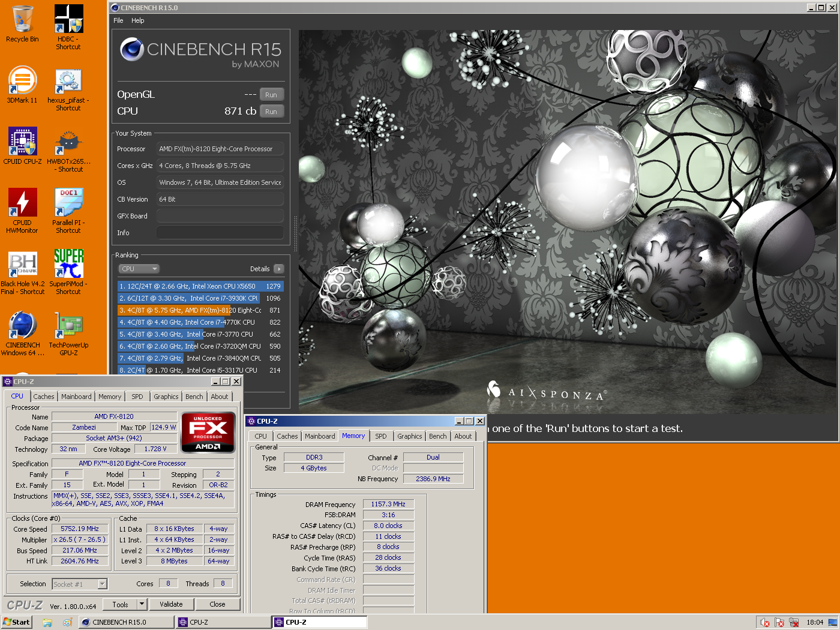Click the CPU-Z Close button
The height and width of the screenshot is (630, 840).
[x=217, y=604]
